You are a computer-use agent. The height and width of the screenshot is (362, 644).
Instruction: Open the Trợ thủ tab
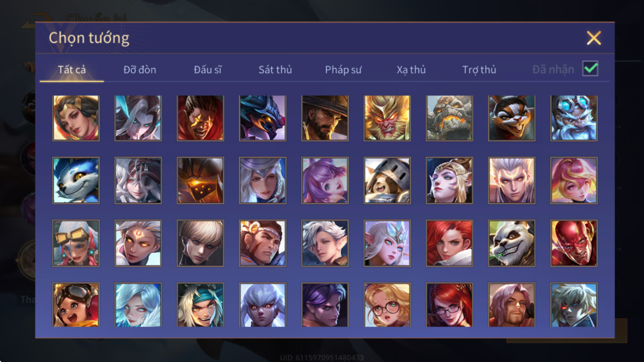pos(479,69)
